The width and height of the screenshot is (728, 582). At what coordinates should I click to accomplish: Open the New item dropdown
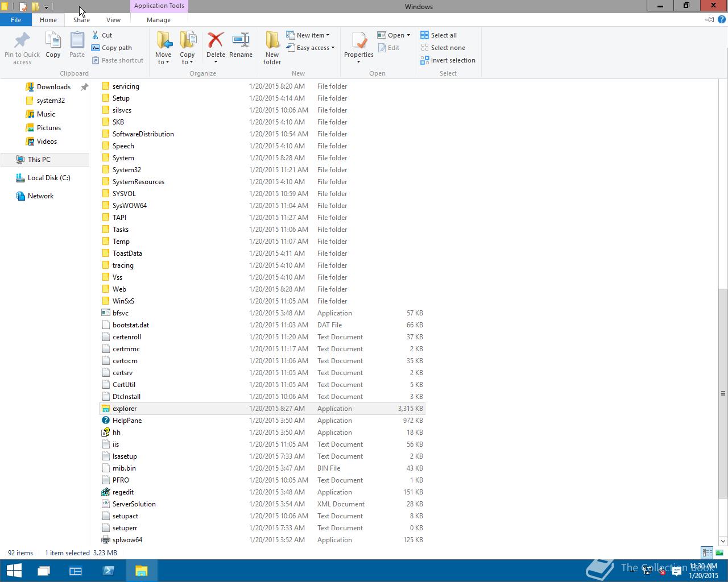pyautogui.click(x=308, y=35)
